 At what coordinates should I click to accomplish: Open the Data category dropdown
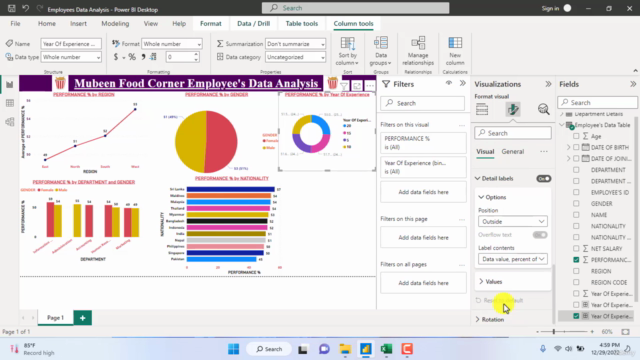pos(296,57)
